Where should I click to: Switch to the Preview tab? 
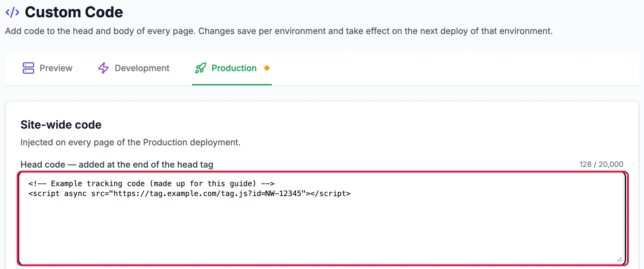click(x=47, y=68)
